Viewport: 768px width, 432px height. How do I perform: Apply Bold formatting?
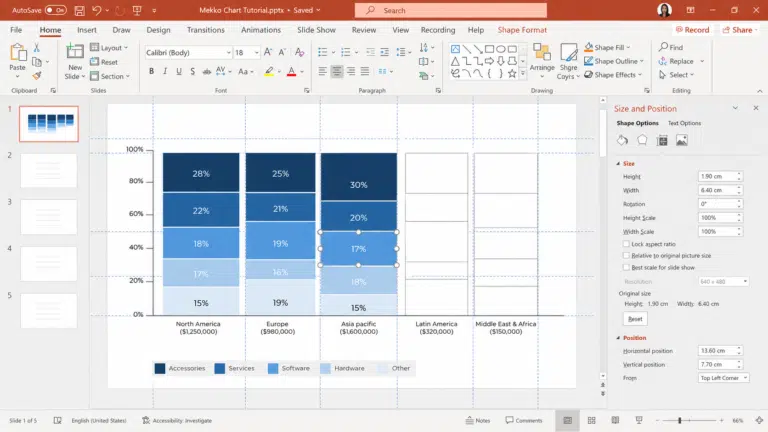151,72
